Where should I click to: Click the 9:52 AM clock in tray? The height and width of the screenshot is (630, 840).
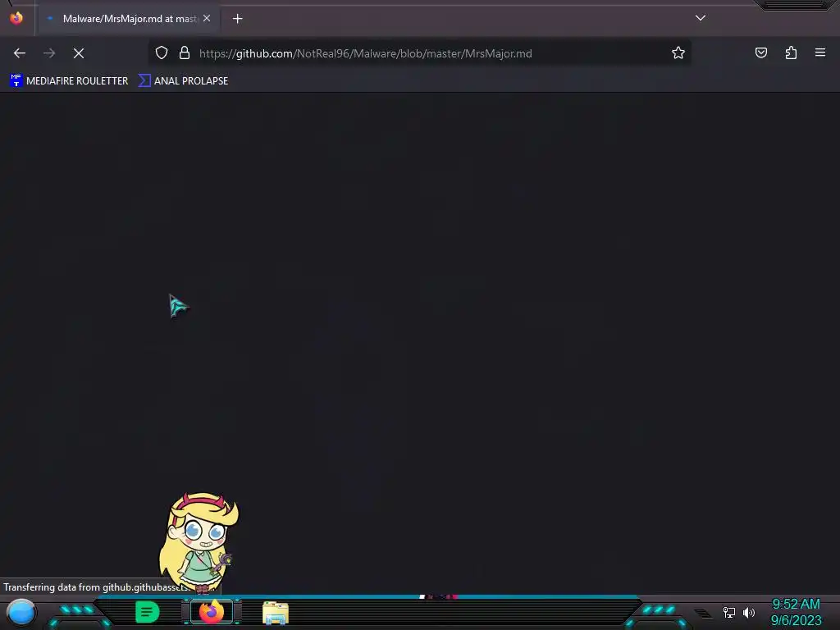[x=796, y=605]
